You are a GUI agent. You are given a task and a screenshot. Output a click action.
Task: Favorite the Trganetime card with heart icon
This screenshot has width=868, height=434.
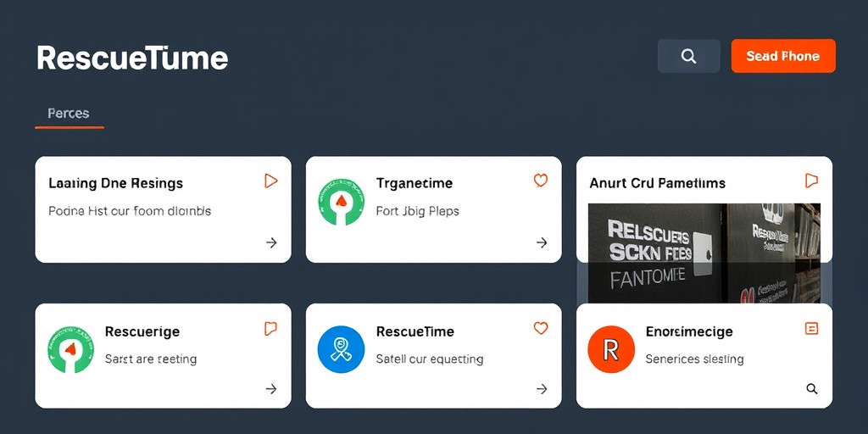541,181
